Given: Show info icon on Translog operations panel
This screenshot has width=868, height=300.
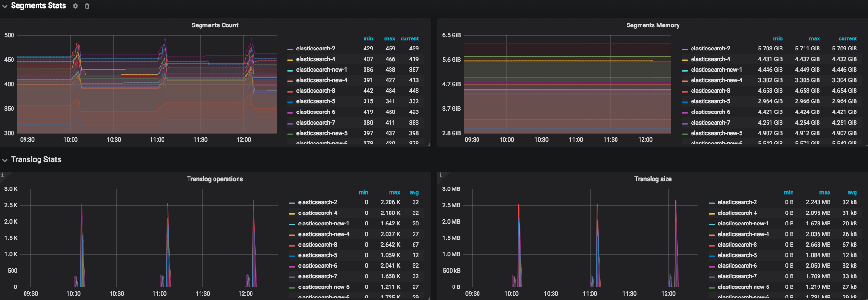Looking at the screenshot, I should point(2,175).
